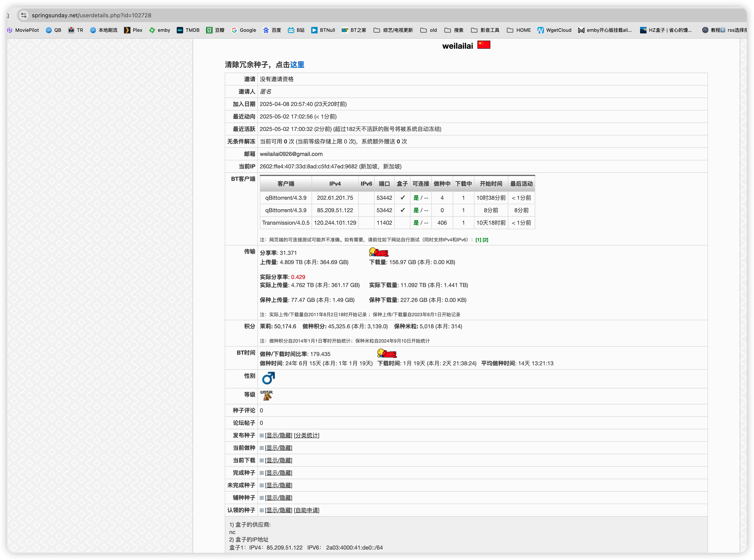Toggle 显示/隐藏 for 辅种种子

pyautogui.click(x=278, y=498)
